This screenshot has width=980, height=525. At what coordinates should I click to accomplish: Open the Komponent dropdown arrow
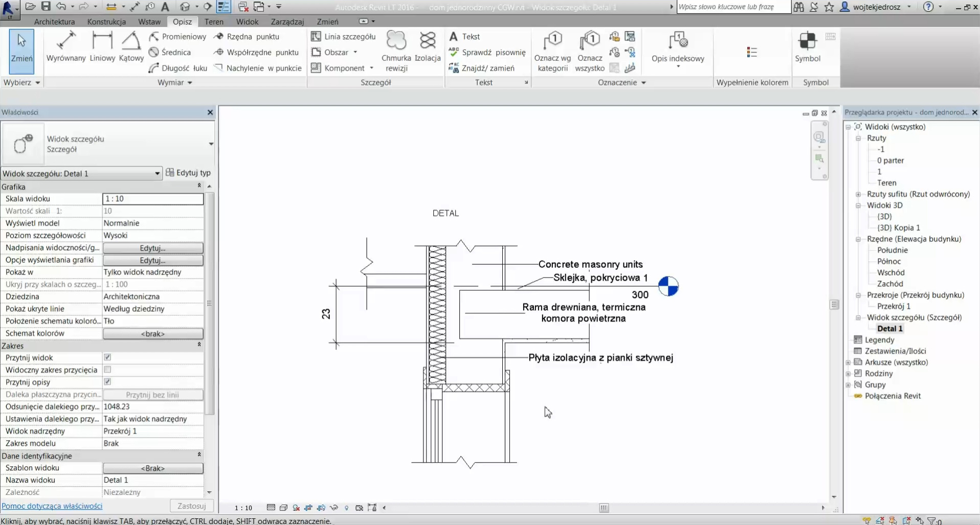coord(372,68)
